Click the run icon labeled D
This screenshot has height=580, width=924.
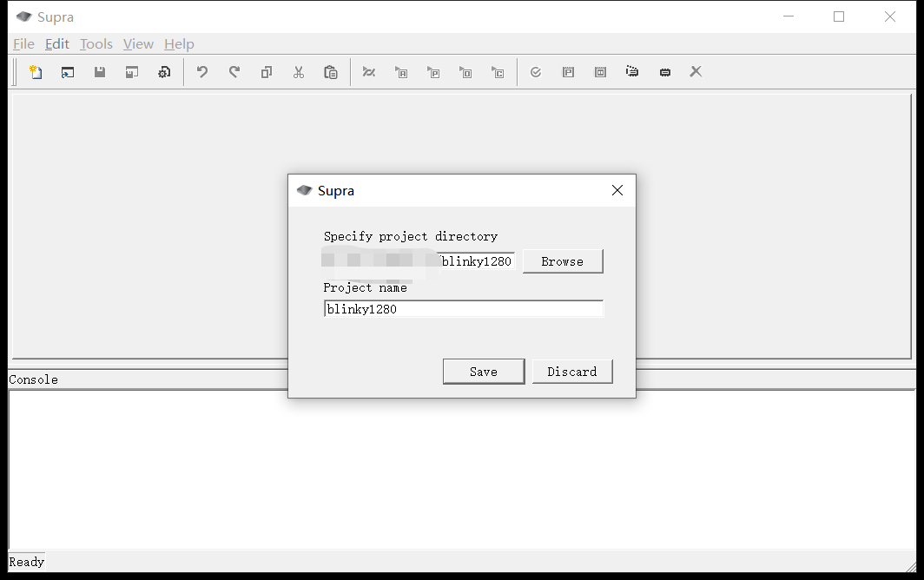coord(465,72)
